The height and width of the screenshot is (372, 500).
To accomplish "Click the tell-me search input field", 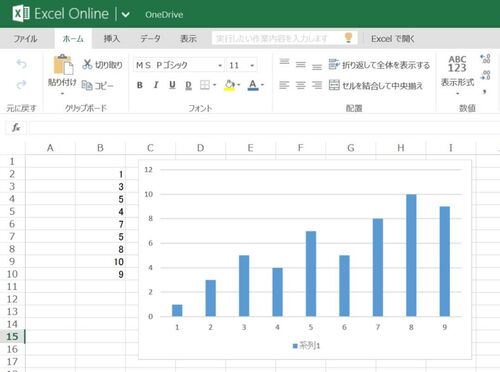I will pyautogui.click(x=284, y=38).
